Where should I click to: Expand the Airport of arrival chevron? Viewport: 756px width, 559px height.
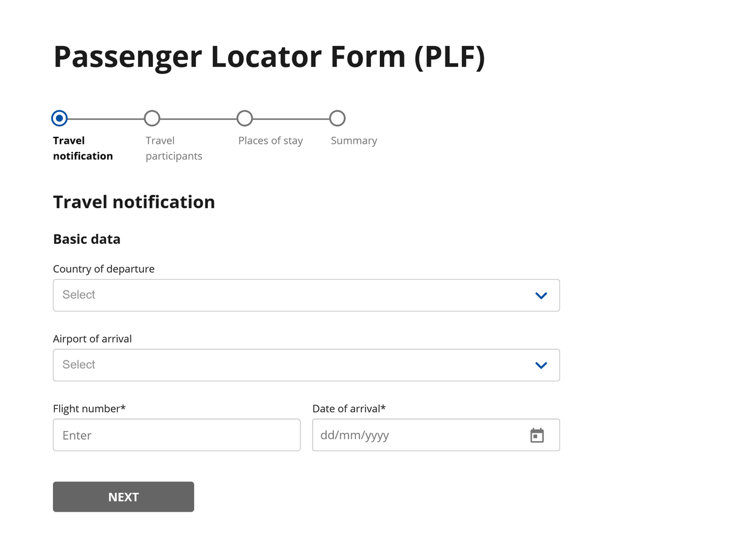(x=541, y=365)
